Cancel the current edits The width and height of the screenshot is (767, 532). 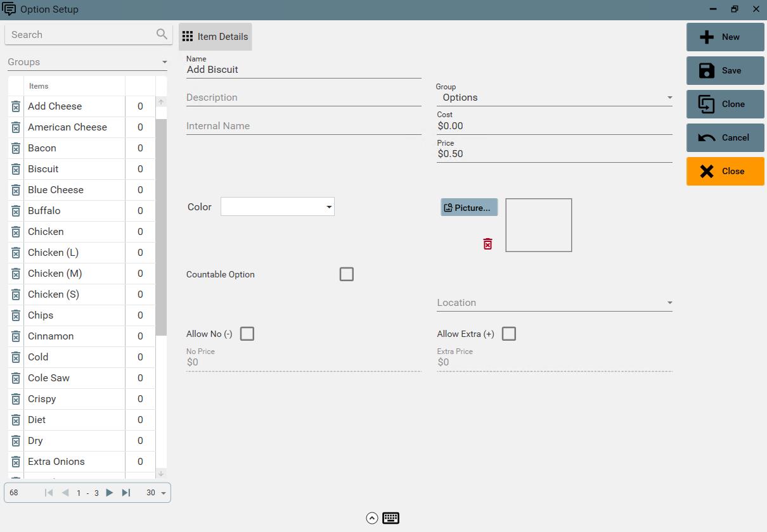pos(725,137)
